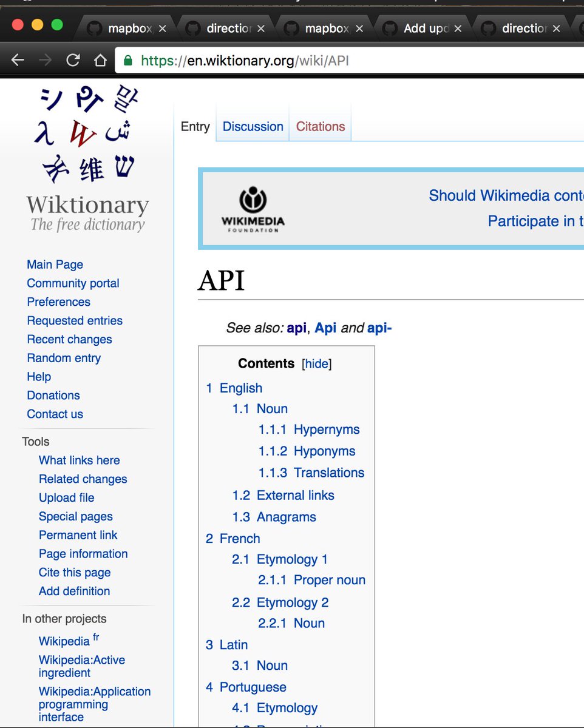
Task: Open Community portal
Action: [x=73, y=283]
